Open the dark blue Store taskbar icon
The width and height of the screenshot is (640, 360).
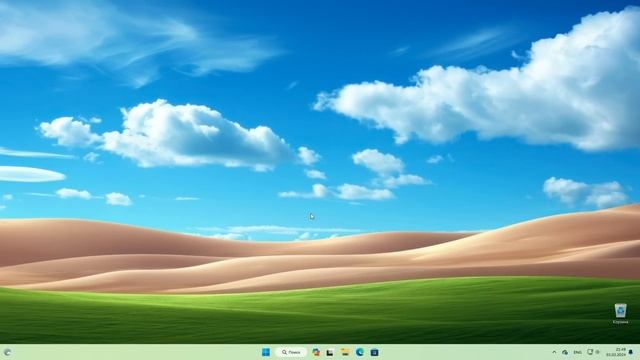coord(374,352)
